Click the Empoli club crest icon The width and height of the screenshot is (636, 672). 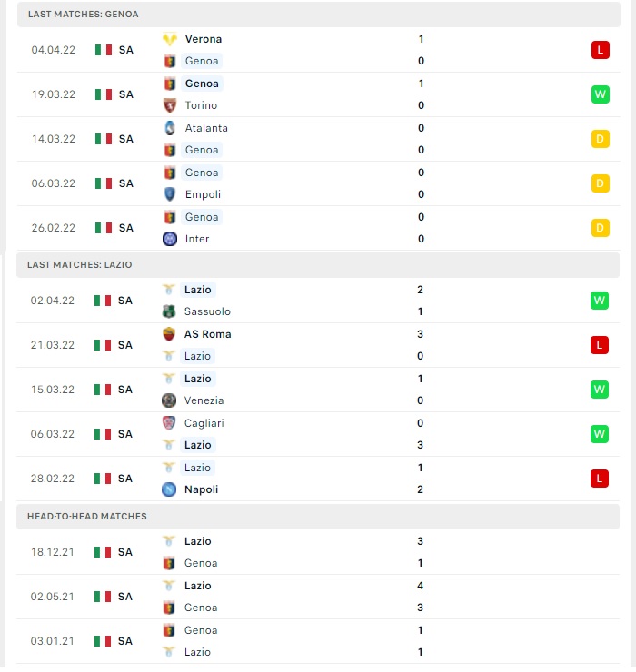[170, 194]
